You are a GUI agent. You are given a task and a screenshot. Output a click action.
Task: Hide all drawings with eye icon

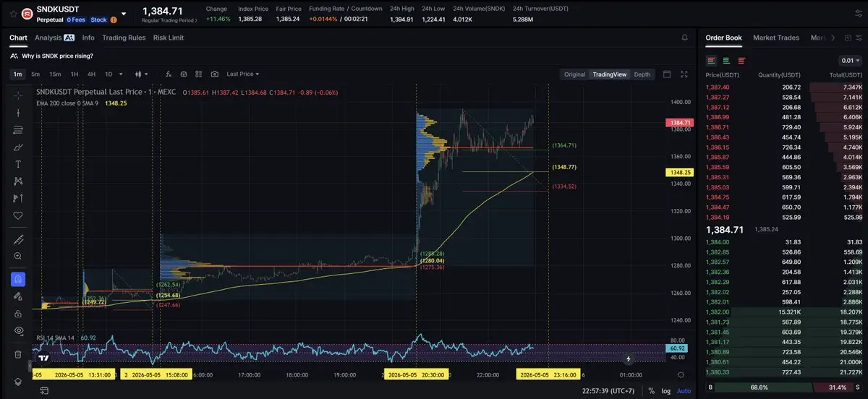(18, 331)
